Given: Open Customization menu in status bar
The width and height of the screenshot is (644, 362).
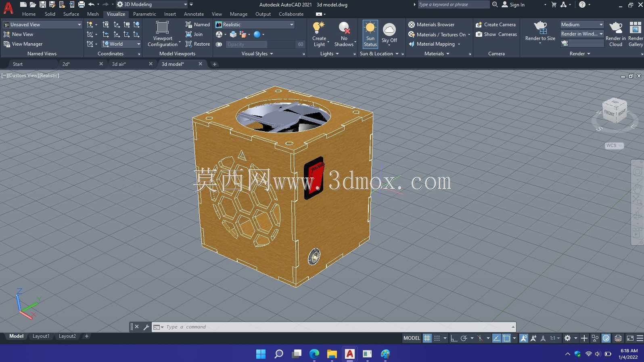Looking at the screenshot, I should click(640, 338).
